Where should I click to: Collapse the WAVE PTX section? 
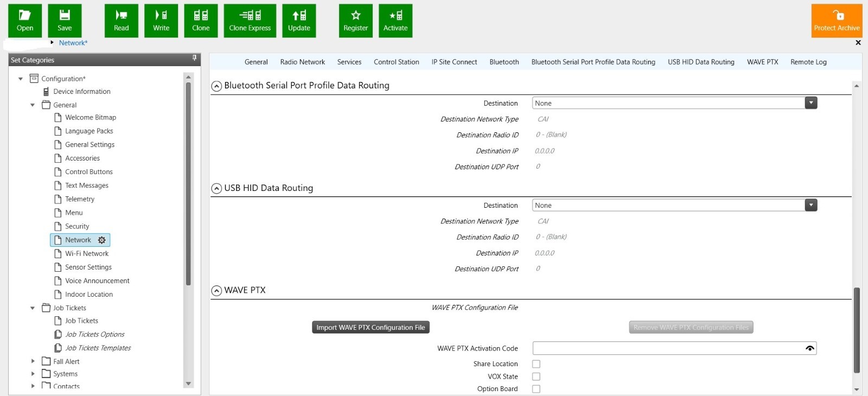(x=216, y=291)
